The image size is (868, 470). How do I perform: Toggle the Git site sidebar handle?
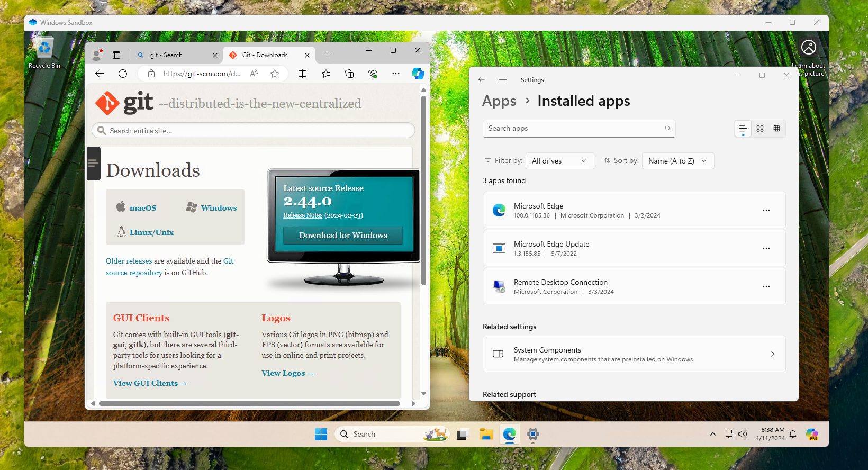[x=93, y=164]
